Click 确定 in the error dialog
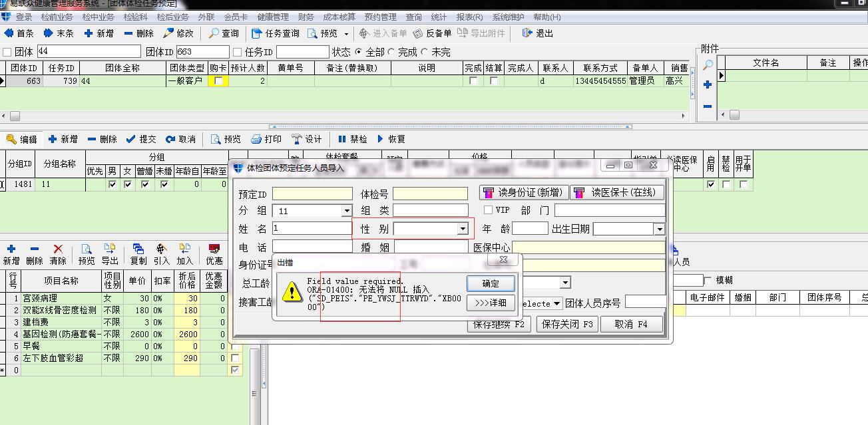The image size is (868, 425). 491,283
